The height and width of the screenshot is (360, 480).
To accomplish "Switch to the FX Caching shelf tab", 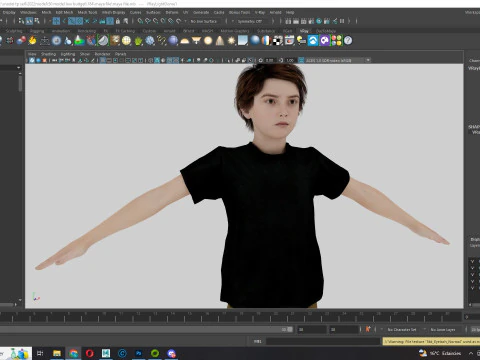I will coord(125,31).
